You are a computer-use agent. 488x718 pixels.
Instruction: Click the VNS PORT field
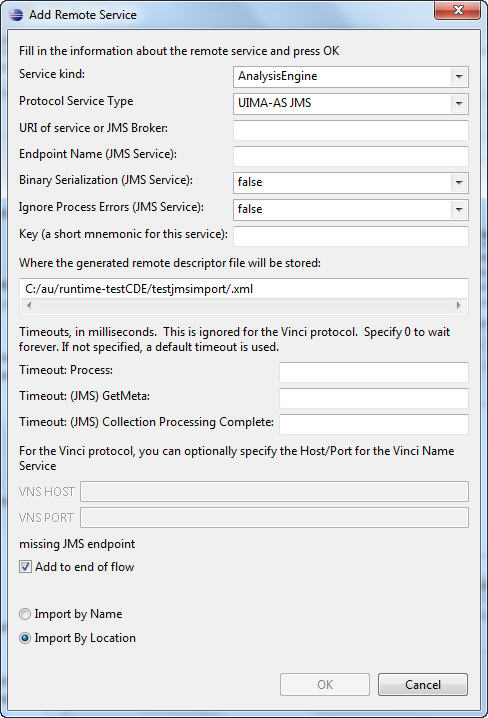coord(274,517)
